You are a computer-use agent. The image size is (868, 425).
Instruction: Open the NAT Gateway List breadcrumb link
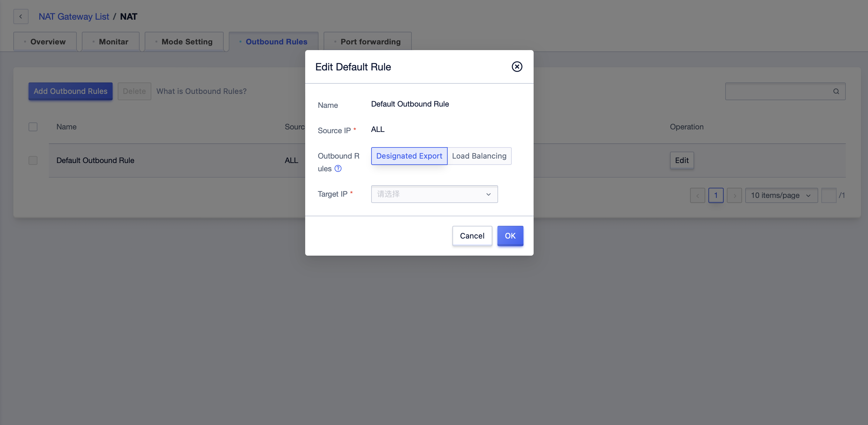tap(74, 16)
